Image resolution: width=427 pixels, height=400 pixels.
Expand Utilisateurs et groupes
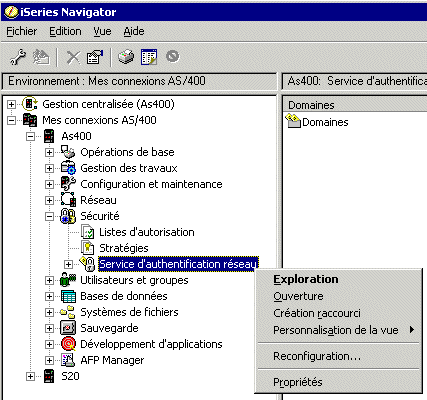[x=49, y=280]
